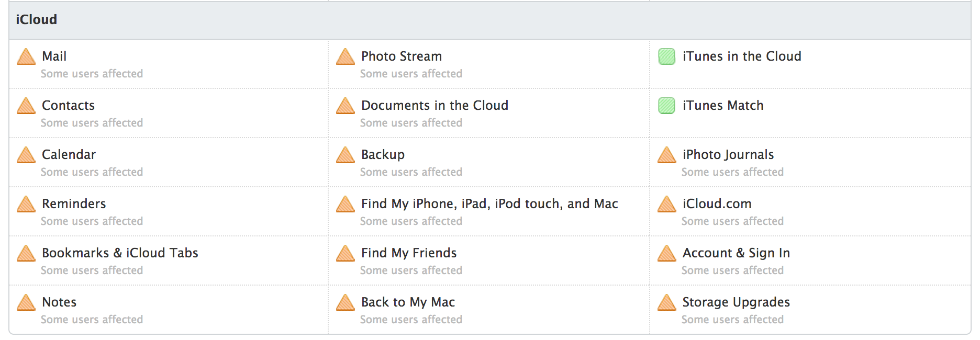The image size is (980, 340).
Task: Click the triangle icon next to Find My Friends
Action: coord(346,253)
